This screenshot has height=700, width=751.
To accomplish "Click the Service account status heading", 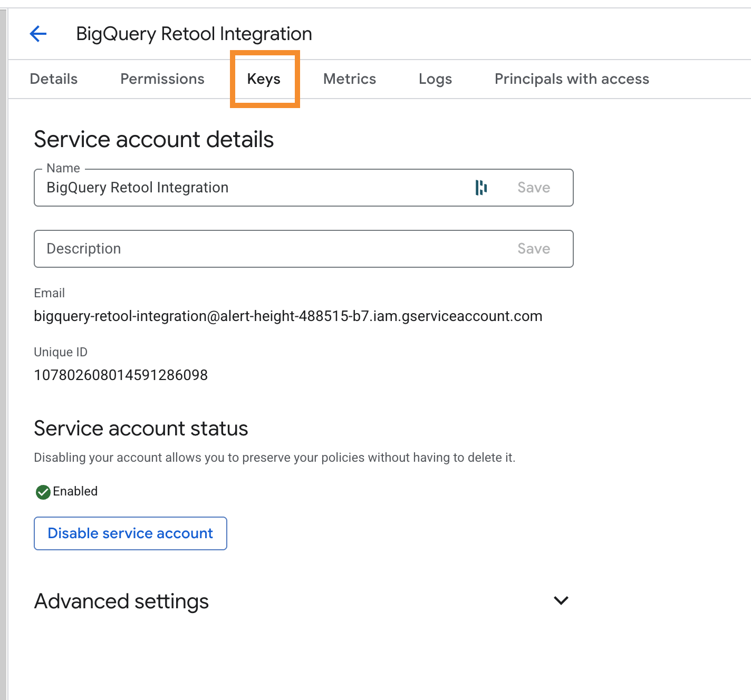I will pos(141,429).
